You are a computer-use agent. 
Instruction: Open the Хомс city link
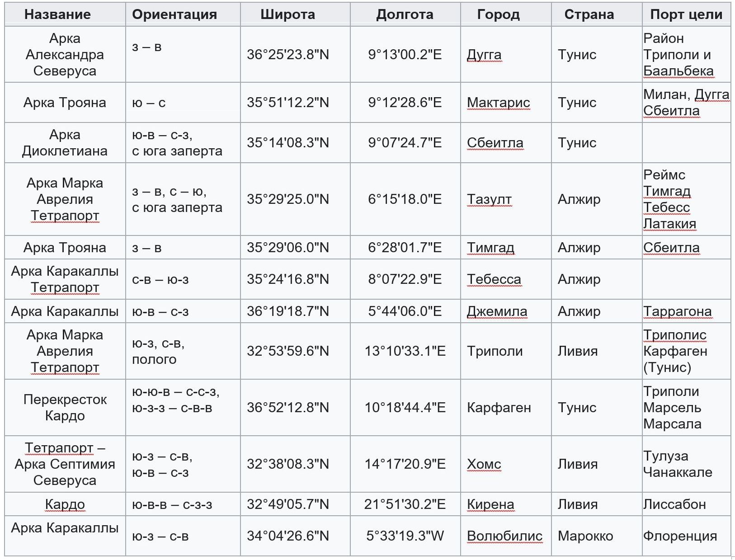click(x=484, y=464)
